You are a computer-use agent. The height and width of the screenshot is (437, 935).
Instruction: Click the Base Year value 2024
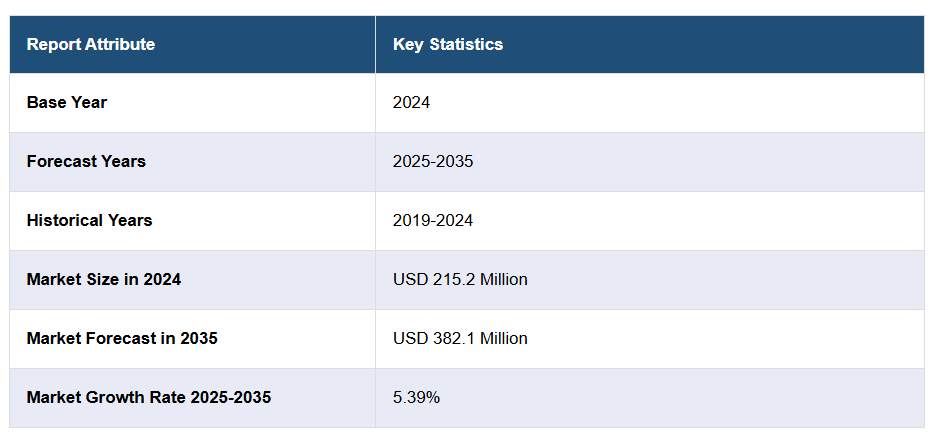click(411, 102)
